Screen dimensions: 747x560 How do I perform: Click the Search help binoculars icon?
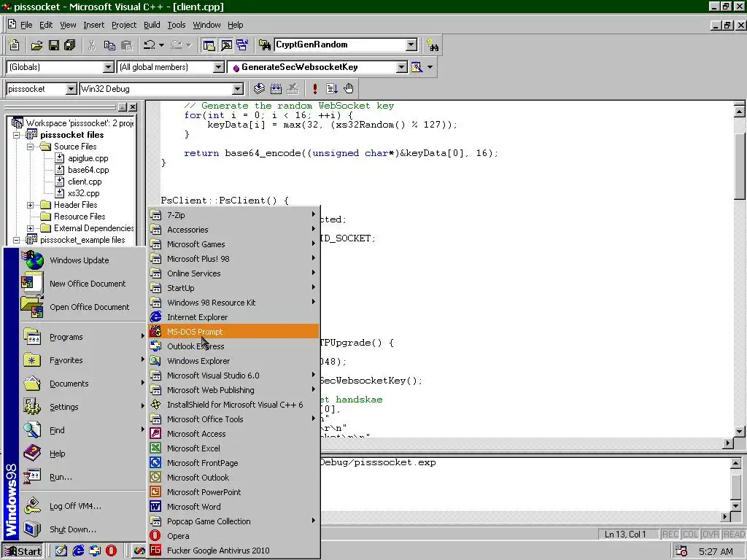[x=433, y=45]
